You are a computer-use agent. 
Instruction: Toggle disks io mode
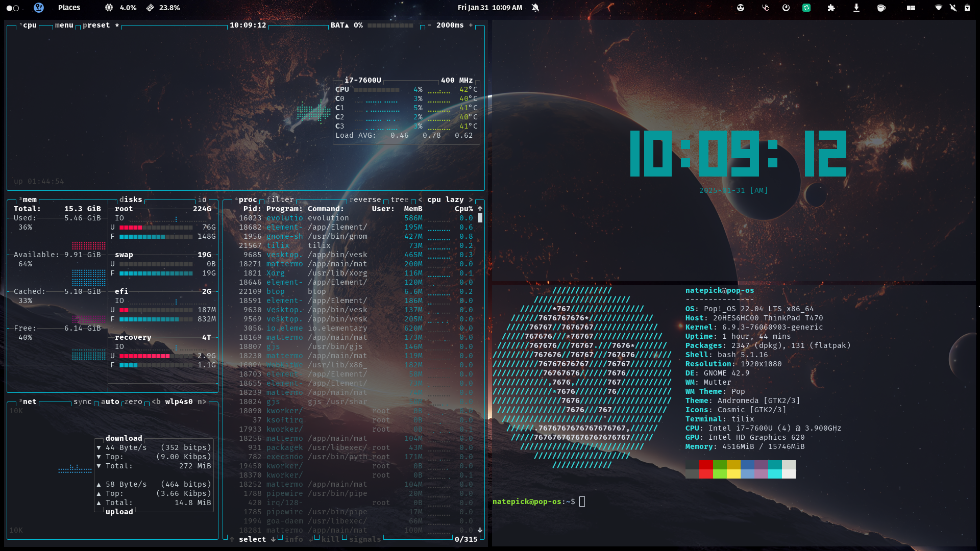[202, 199]
